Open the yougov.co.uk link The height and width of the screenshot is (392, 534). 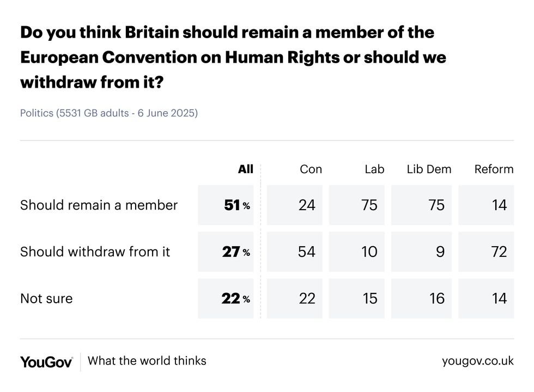pos(477,361)
